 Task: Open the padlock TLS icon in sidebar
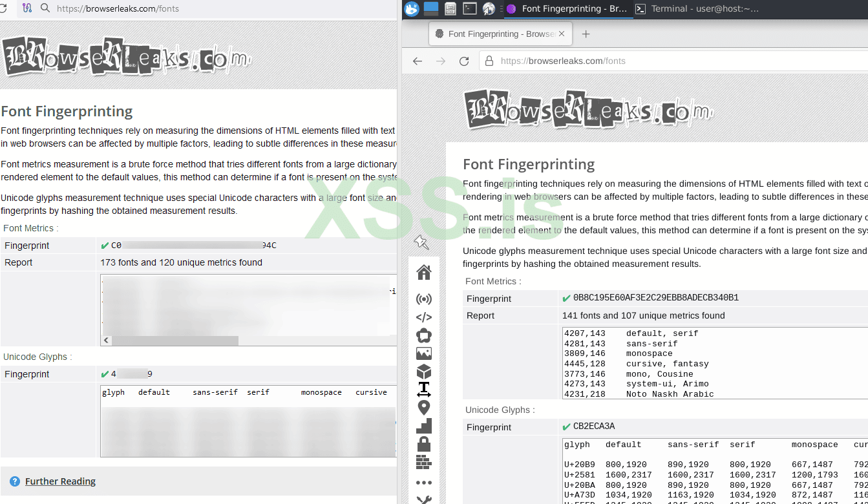click(x=424, y=444)
